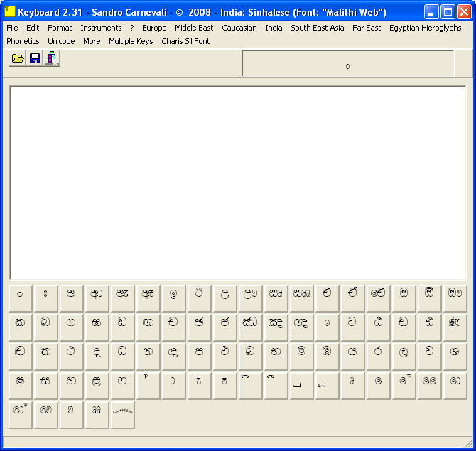Open the India menu

[274, 28]
